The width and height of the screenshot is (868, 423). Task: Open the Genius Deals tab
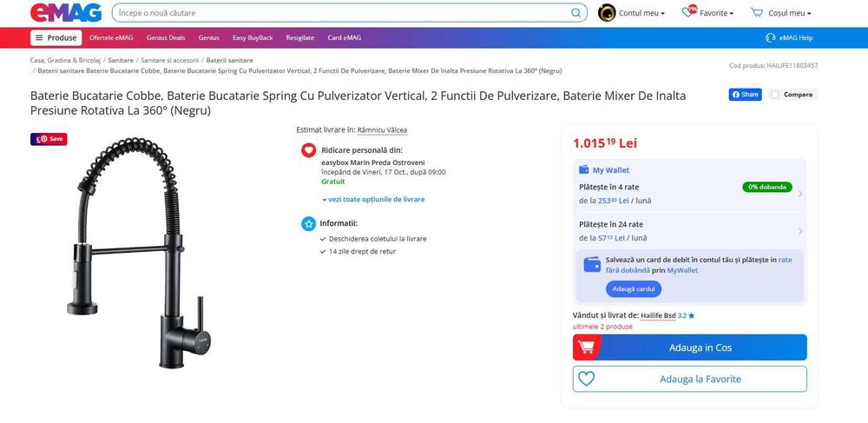(x=166, y=38)
